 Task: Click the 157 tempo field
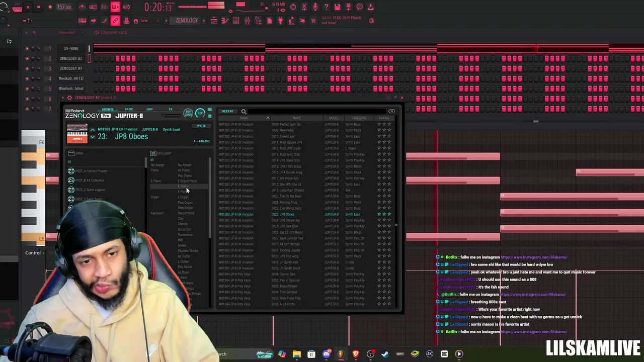coord(64,7)
